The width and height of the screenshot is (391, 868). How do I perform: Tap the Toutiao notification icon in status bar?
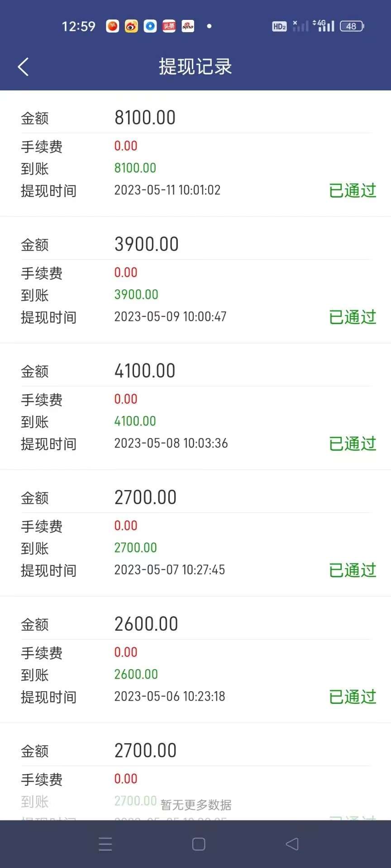169,26
